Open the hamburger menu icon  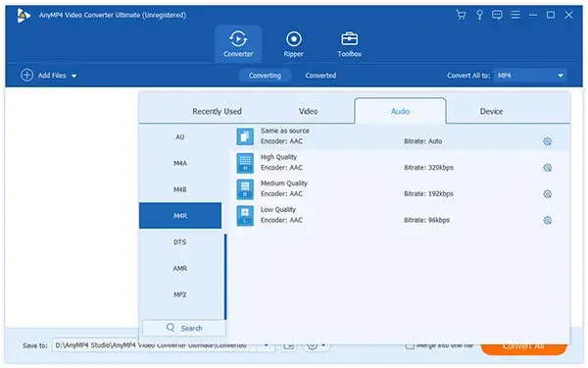pos(515,15)
